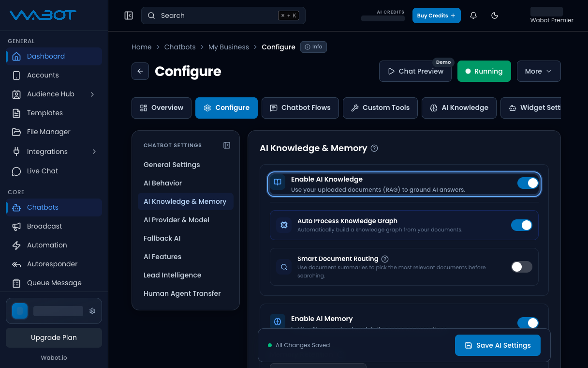Screen dimensions: 588x368
Task: Open AI Knowledge tab
Action: (459, 107)
